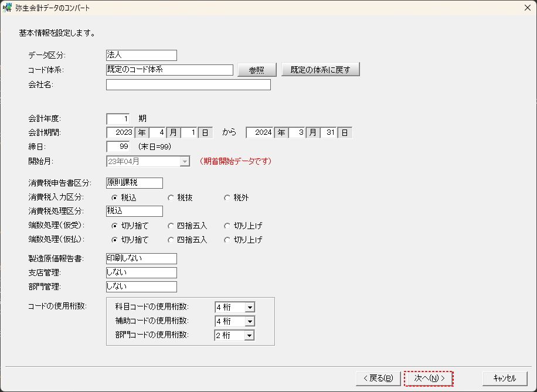
Task: Click the red 期首開始データです notice
Action: pyautogui.click(x=235, y=161)
